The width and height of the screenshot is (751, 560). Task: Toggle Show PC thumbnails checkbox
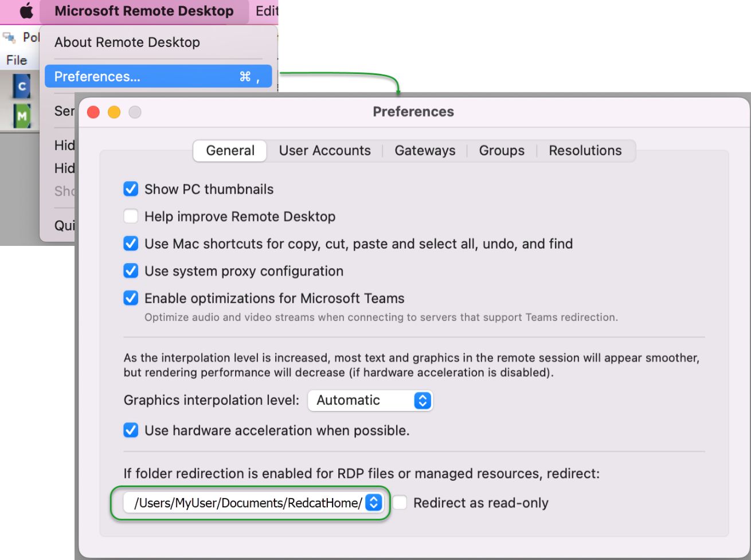click(x=131, y=189)
